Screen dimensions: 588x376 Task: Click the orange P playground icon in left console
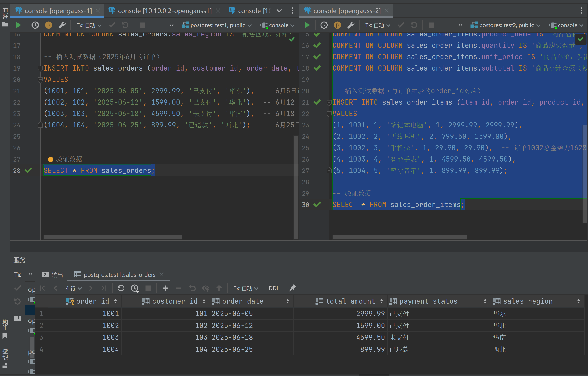click(49, 25)
